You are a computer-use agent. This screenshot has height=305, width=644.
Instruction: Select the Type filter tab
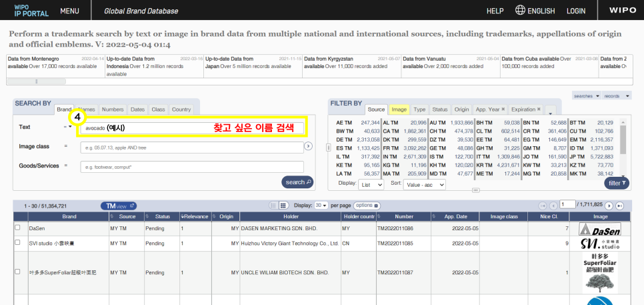pos(419,109)
